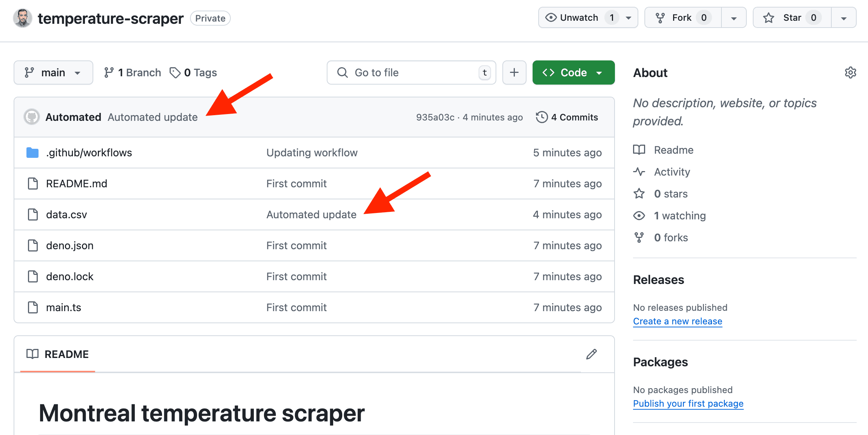Click the repository owner avatar
Viewport: 868px width, 435px height.
22,18
